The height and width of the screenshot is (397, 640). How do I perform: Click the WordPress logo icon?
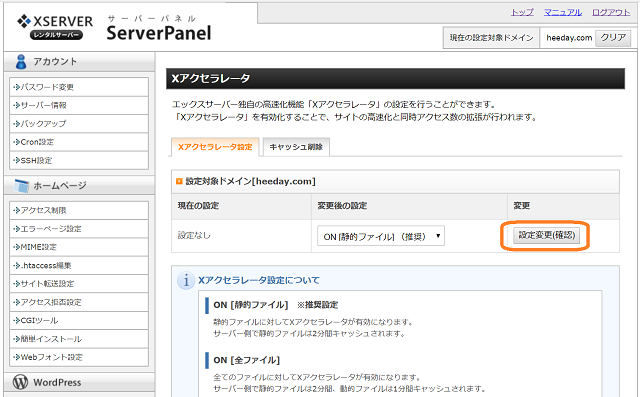pyautogui.click(x=20, y=382)
